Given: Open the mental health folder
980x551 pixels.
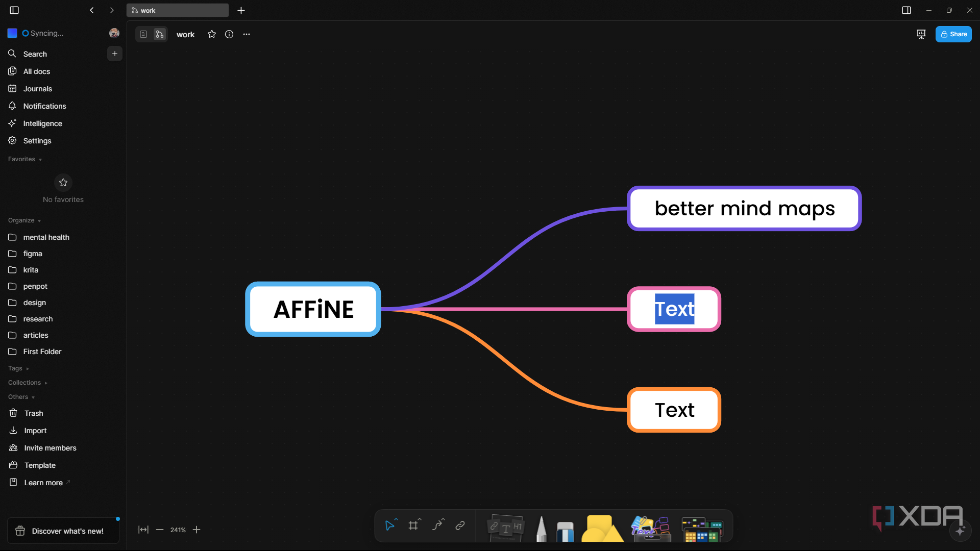Looking at the screenshot, I should coord(63,237).
